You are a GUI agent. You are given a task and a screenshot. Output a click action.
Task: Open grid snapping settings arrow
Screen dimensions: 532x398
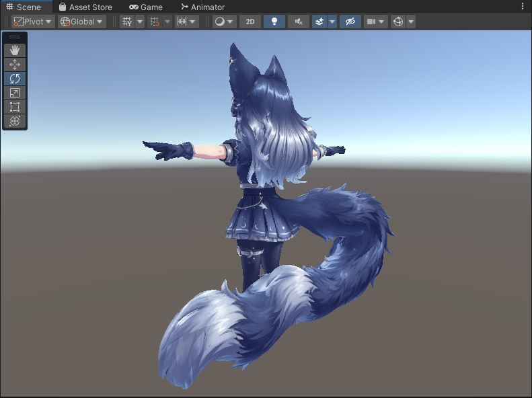pyautogui.click(x=167, y=22)
